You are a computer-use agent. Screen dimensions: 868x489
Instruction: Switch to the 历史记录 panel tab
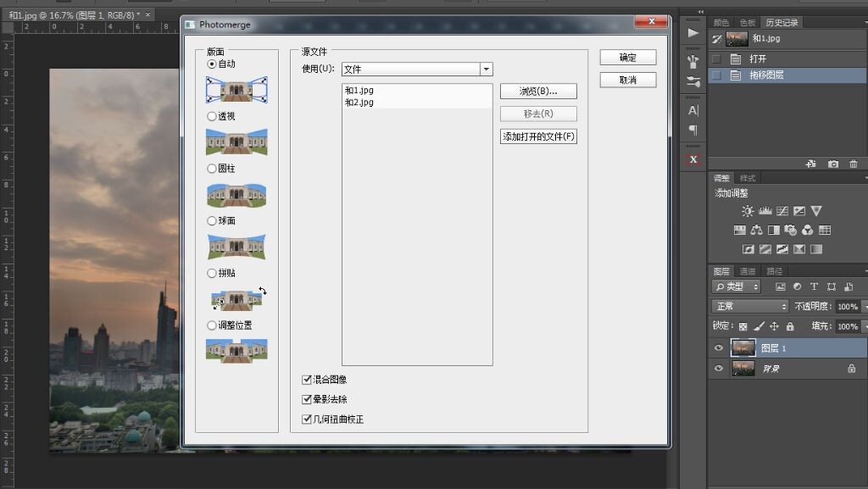(782, 23)
